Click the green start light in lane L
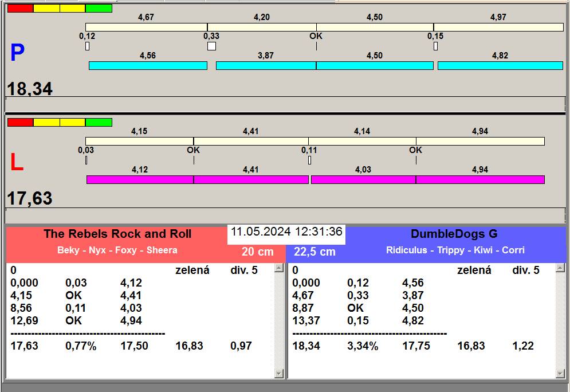Viewport: 570px width, 392px height. 99,122
